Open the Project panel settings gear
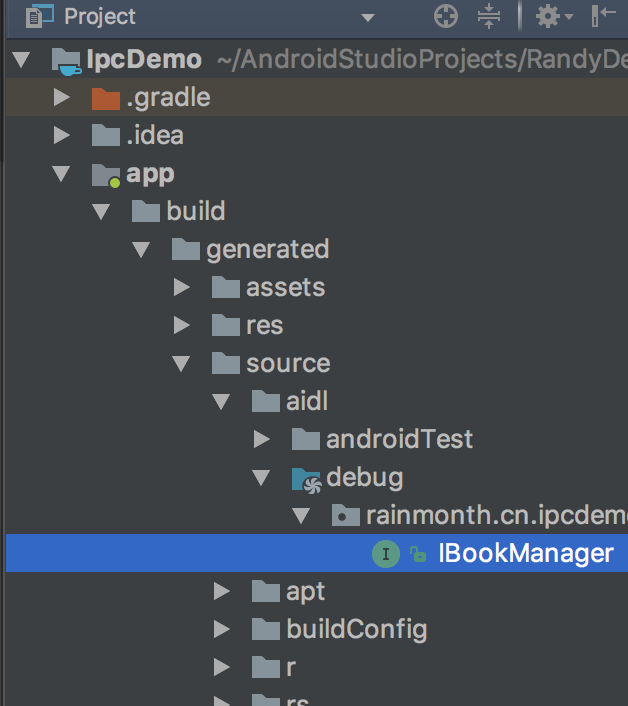Image resolution: width=628 pixels, height=706 pixels. pos(548,16)
